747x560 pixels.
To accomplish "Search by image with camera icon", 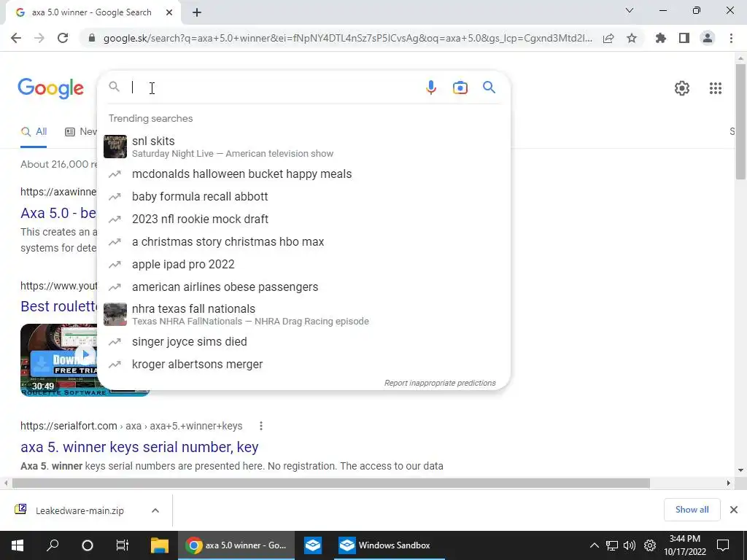I will click(x=460, y=87).
